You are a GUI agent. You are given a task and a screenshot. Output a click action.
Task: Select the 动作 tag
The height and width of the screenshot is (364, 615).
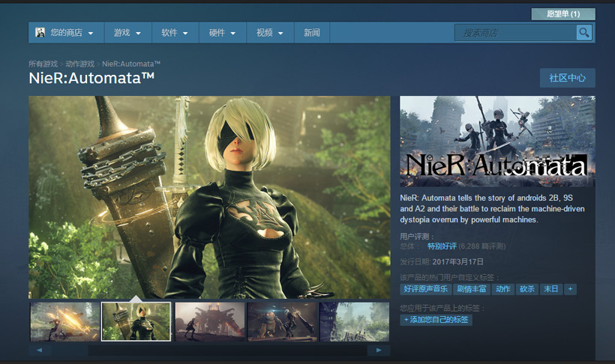point(503,289)
